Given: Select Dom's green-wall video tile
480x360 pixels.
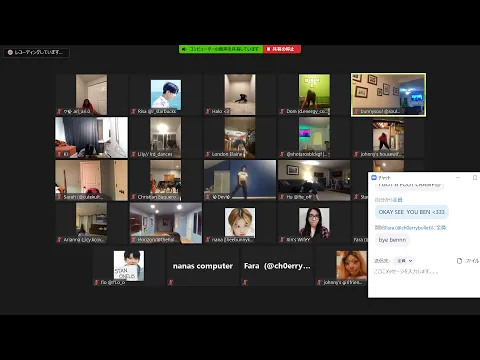Looking at the screenshot, I should point(314,95).
